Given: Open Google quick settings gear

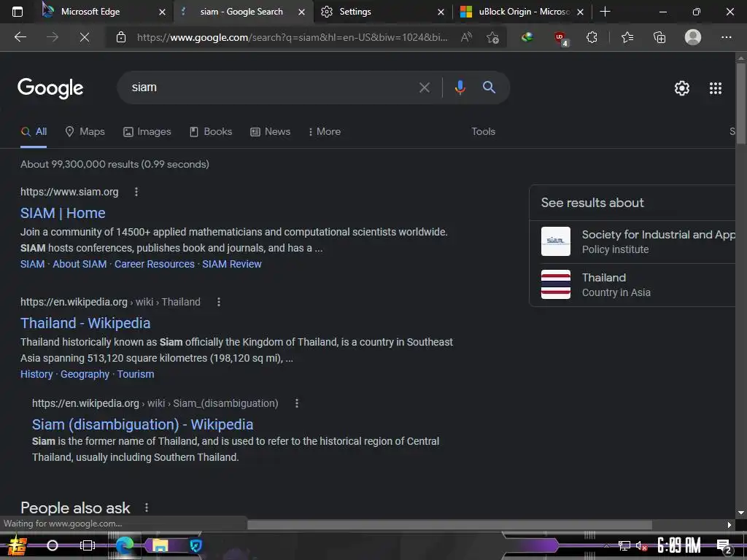Looking at the screenshot, I should pyautogui.click(x=682, y=88).
